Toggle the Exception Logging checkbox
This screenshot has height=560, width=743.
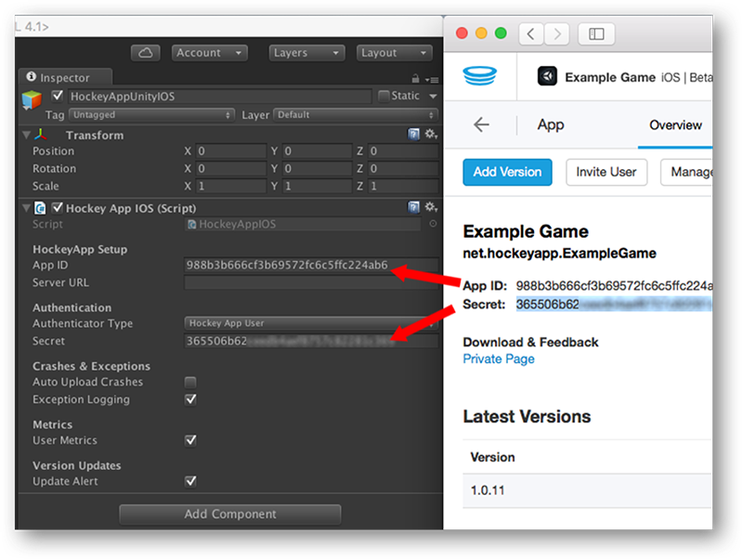pos(190,399)
